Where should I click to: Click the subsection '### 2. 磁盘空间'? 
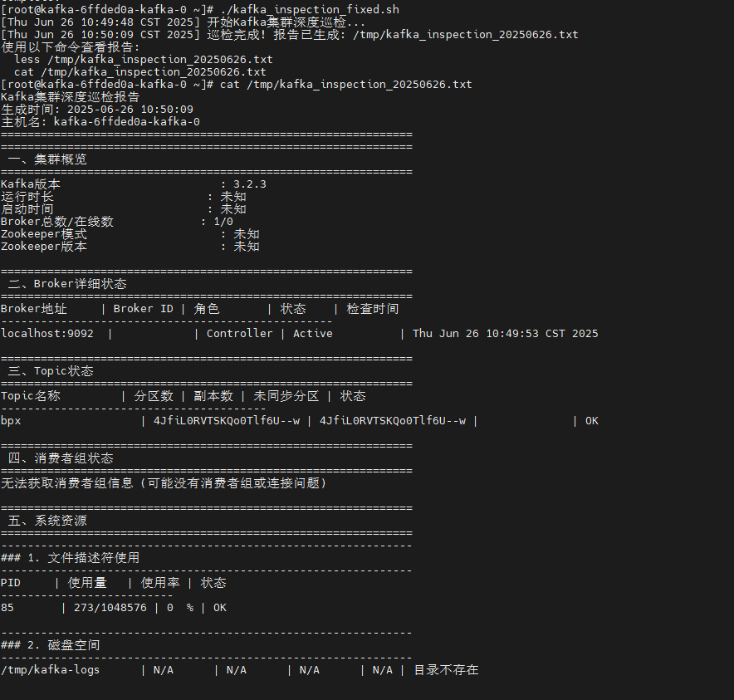click(51, 644)
